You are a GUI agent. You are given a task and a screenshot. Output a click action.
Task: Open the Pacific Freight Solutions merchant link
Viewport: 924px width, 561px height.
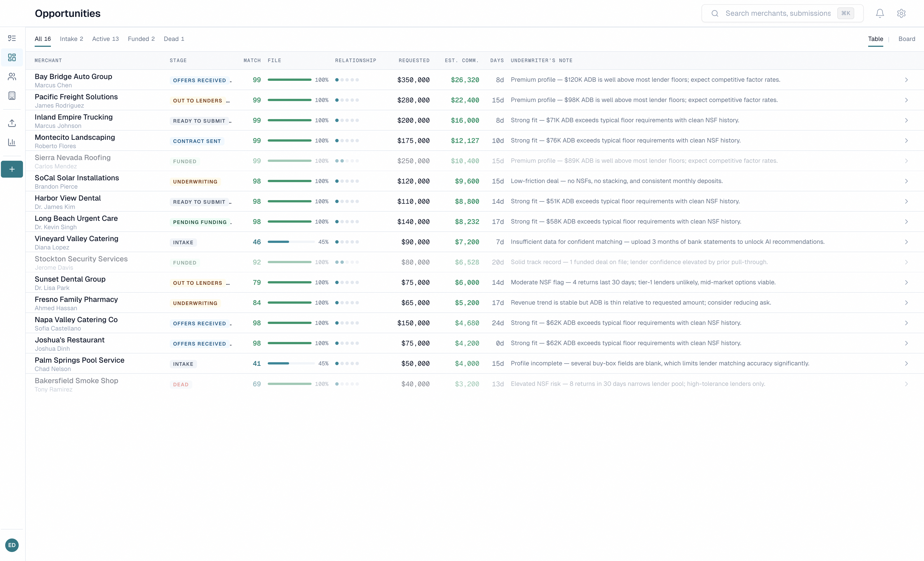[76, 97]
